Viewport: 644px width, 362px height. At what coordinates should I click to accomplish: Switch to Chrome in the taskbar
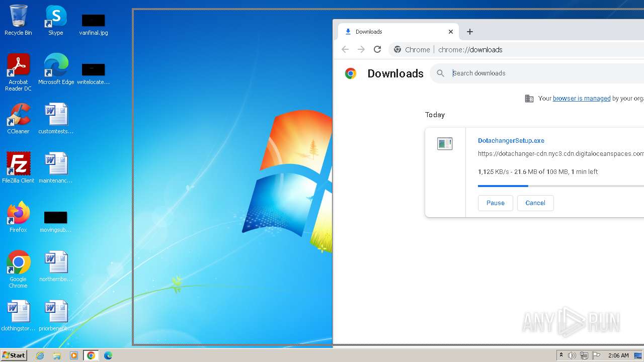point(91,355)
